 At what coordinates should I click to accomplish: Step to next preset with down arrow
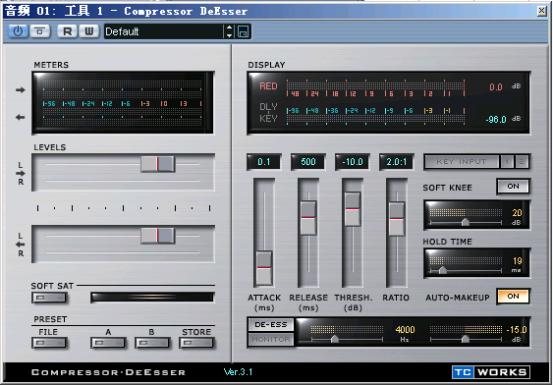229,35
